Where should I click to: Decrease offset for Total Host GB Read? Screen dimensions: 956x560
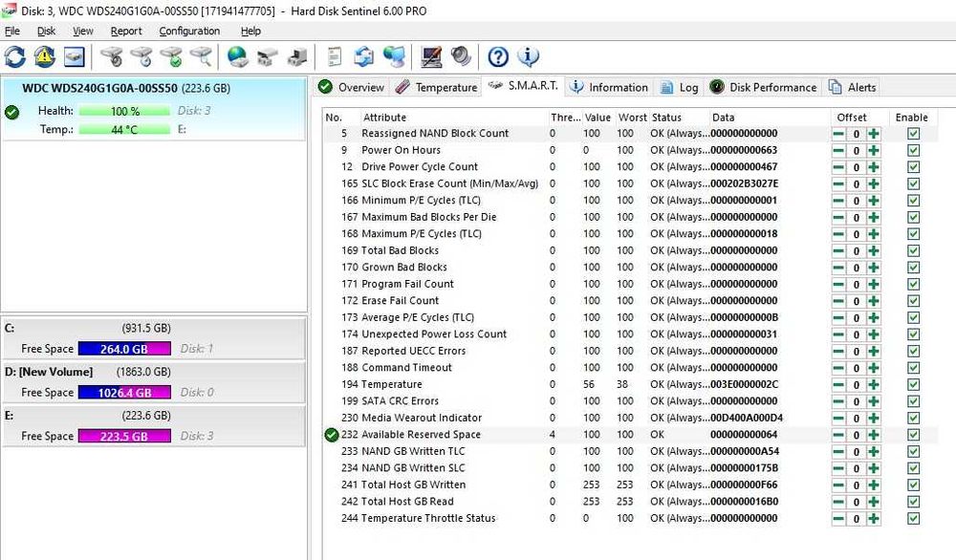(839, 502)
